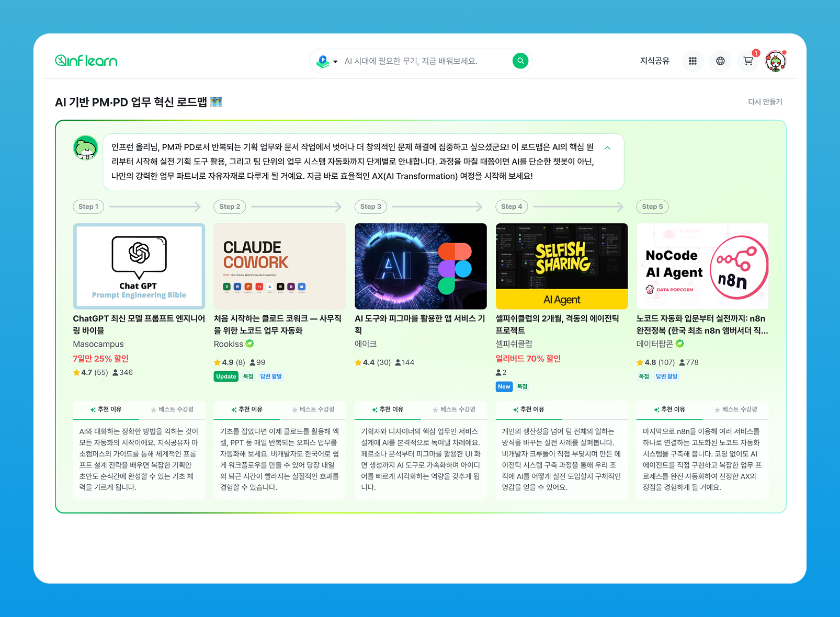Open the AI Figma course thumbnail
The width and height of the screenshot is (840, 617).
tap(421, 266)
